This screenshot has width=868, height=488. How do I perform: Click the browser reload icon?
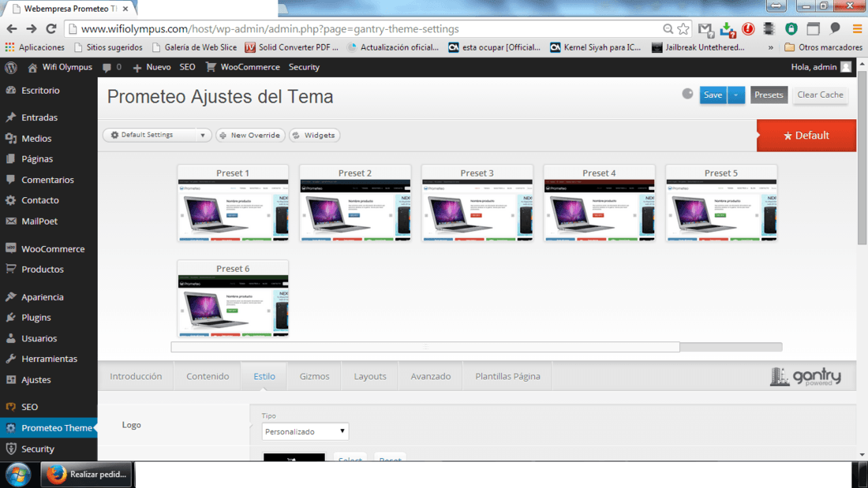click(x=51, y=28)
